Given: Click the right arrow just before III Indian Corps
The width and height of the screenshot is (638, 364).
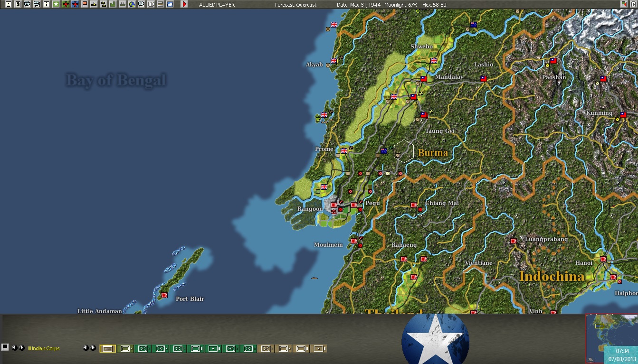Looking at the screenshot, I should [x=22, y=348].
